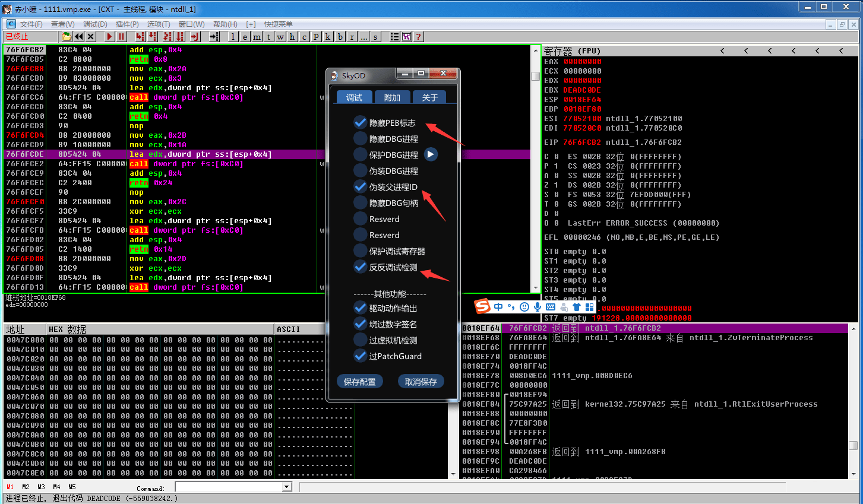Click the Trace over toolbar icon

(180, 37)
